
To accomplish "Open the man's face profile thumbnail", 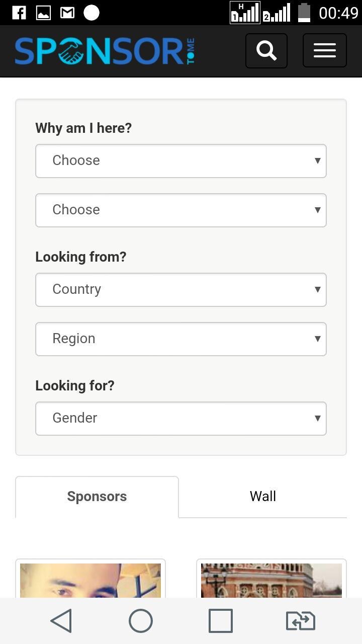I will [90, 580].
